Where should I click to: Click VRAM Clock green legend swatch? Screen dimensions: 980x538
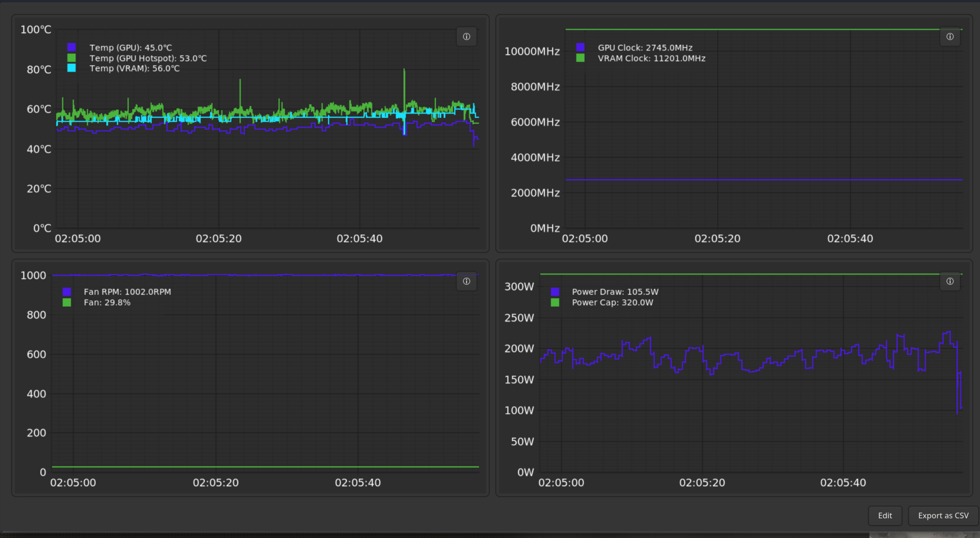(x=581, y=58)
